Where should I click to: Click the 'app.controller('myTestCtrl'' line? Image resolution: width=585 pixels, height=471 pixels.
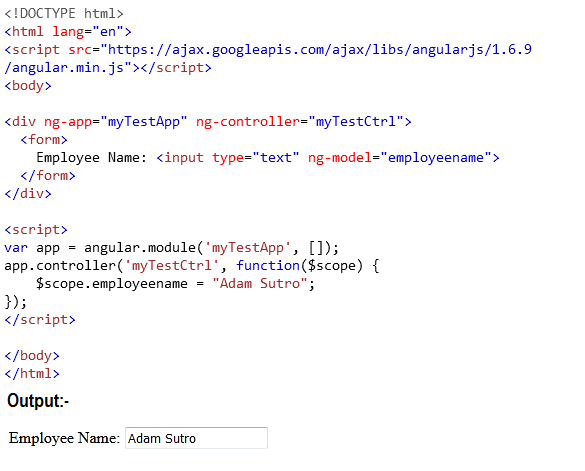coord(192,266)
